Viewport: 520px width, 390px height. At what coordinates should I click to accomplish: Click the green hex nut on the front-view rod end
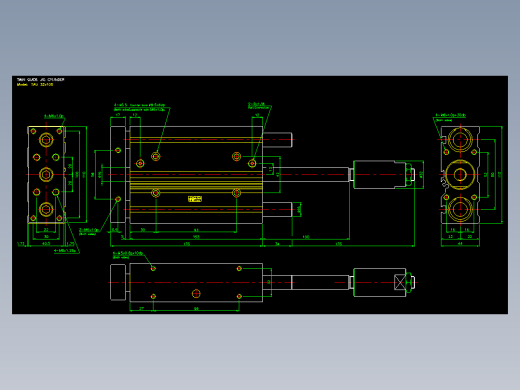click(x=409, y=175)
